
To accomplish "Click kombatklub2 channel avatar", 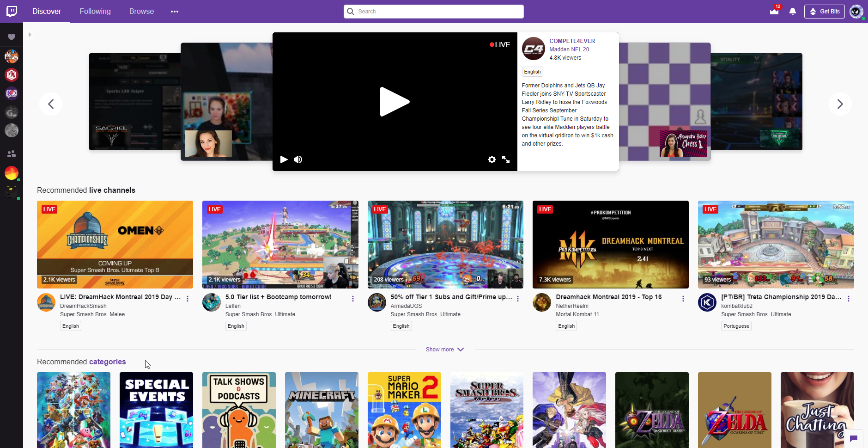I will coord(707,302).
